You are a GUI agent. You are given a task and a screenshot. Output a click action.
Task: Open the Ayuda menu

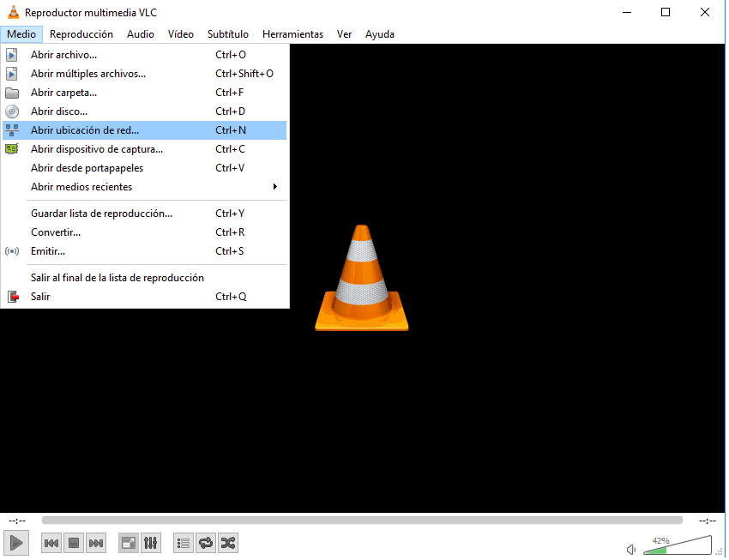click(380, 34)
